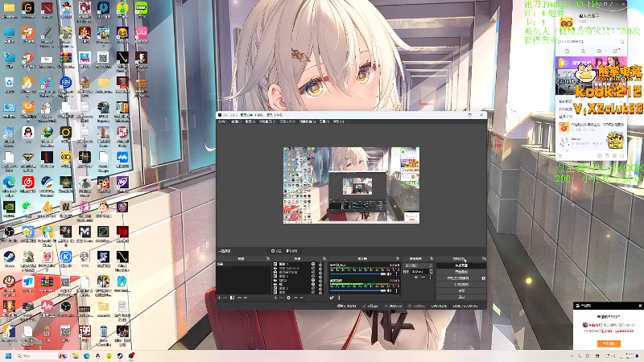Open source properties gear below Sources list
Viewport: 644px width, 362px height.
288,298
